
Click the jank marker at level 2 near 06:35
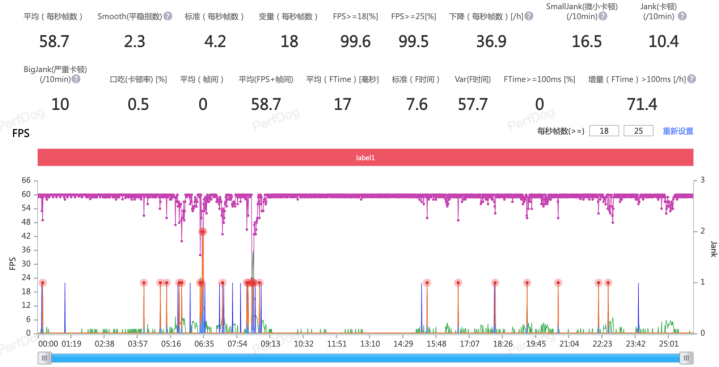202,232
